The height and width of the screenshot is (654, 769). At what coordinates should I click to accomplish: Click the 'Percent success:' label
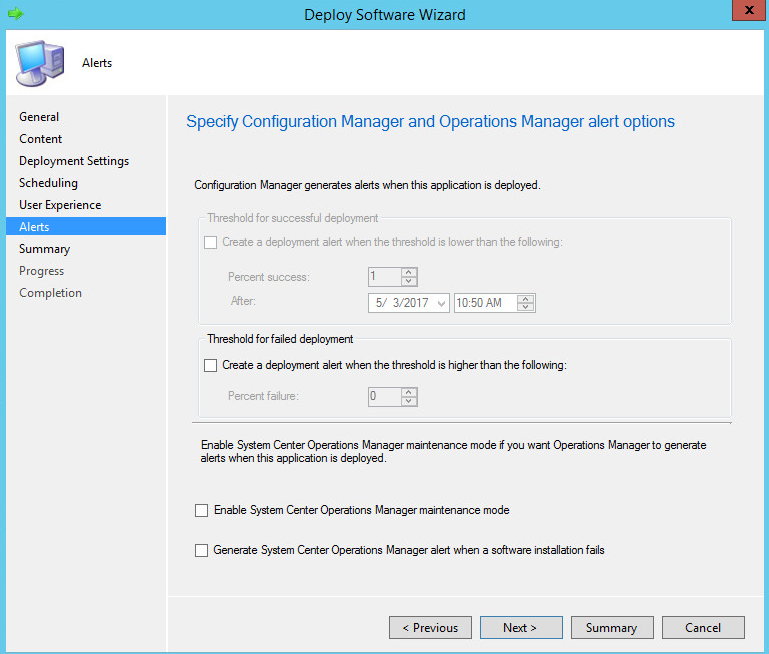click(269, 277)
